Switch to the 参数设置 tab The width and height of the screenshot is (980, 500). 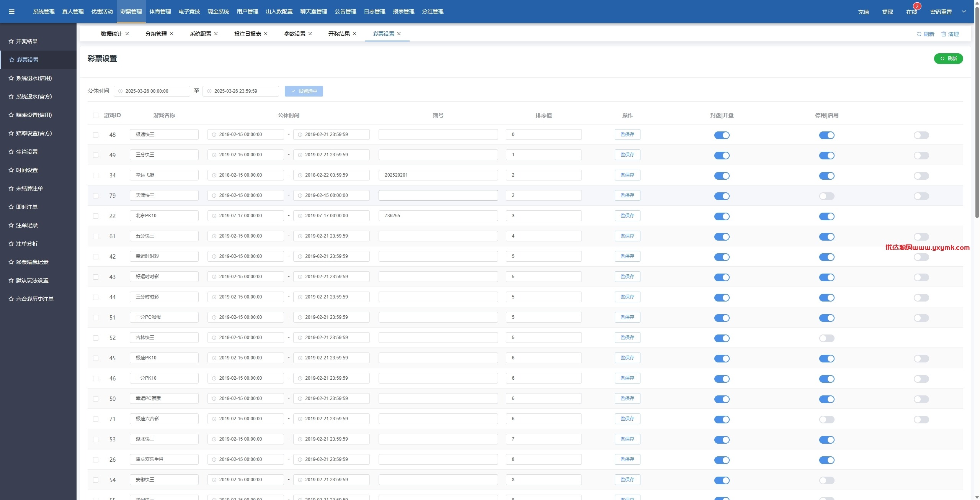(295, 34)
